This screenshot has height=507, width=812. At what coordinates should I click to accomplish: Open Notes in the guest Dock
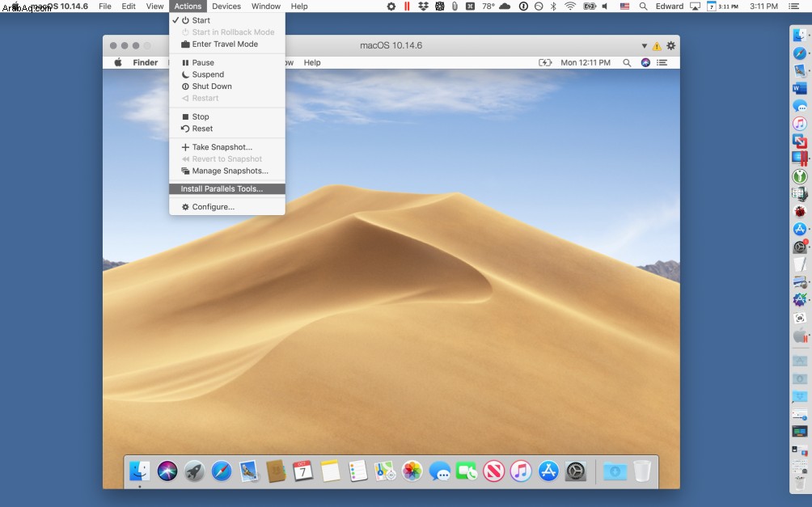coord(331,471)
